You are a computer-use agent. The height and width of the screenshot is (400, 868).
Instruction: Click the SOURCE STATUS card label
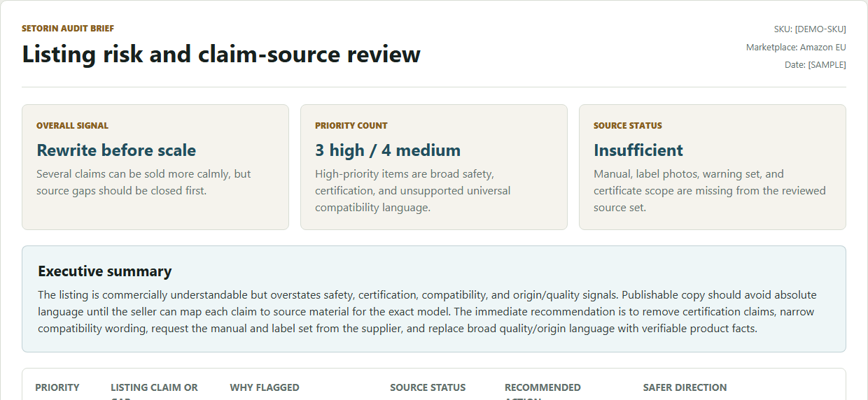pyautogui.click(x=627, y=126)
